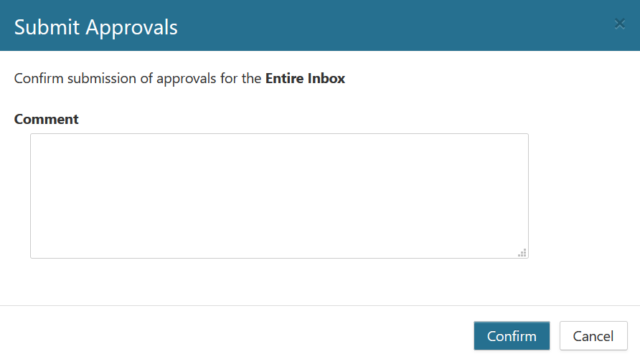This screenshot has width=640, height=364.
Task: Click the blue dialog header bar
Action: pyautogui.click(x=395, y=26)
